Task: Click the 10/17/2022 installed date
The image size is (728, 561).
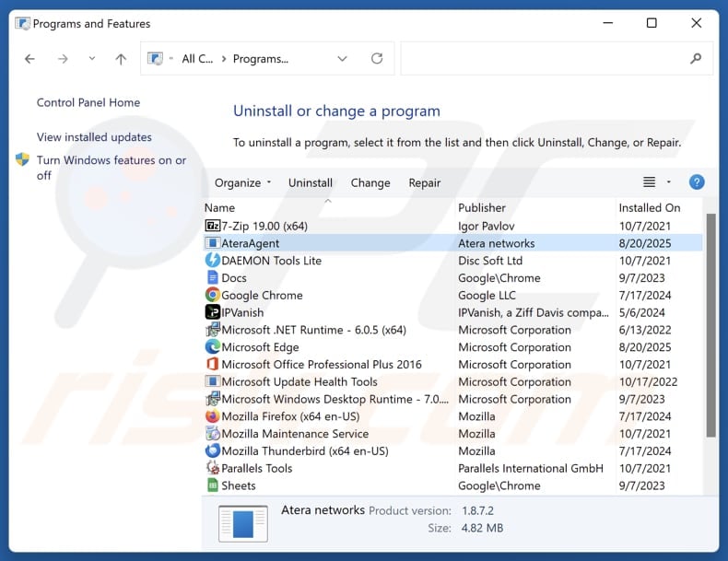Action: [648, 381]
